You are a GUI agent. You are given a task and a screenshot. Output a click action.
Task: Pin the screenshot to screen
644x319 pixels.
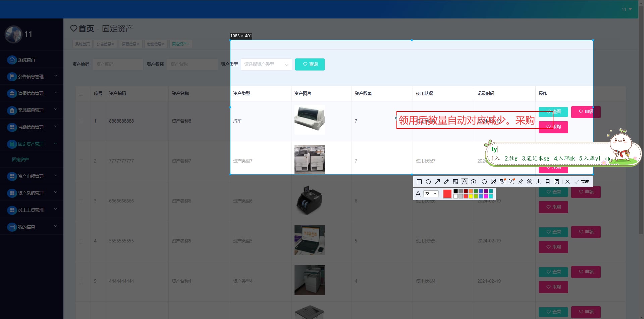tap(521, 182)
